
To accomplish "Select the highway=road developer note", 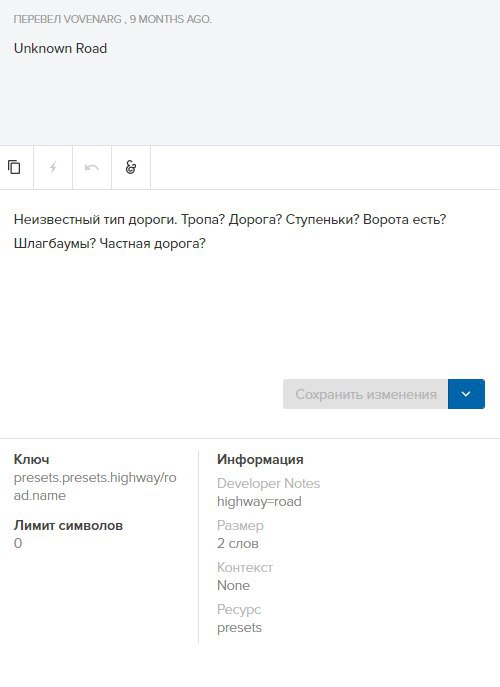I will click(259, 501).
